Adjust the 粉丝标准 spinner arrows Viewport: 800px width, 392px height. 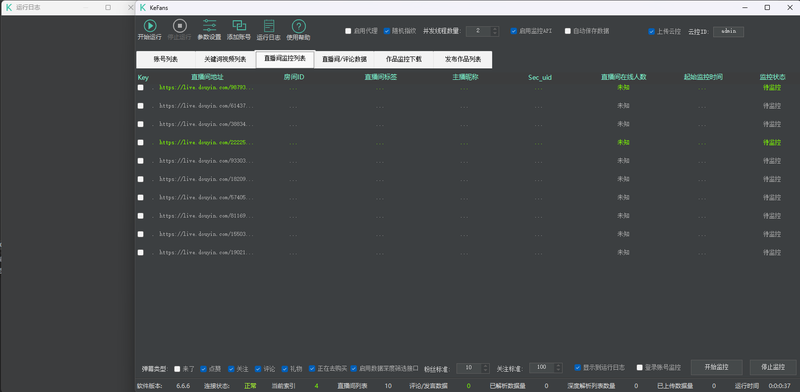click(x=485, y=368)
